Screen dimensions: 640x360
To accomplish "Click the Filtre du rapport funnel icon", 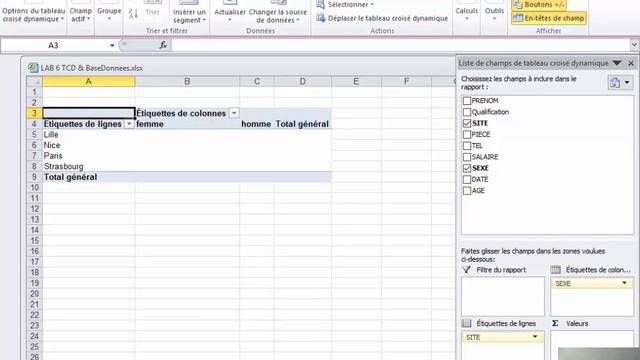I will point(467,269).
